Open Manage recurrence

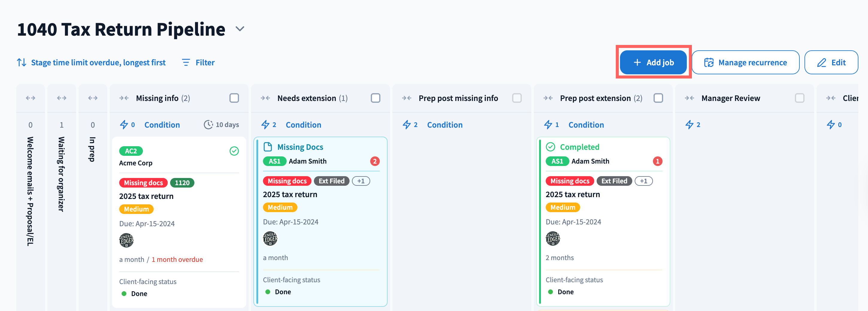pos(745,62)
